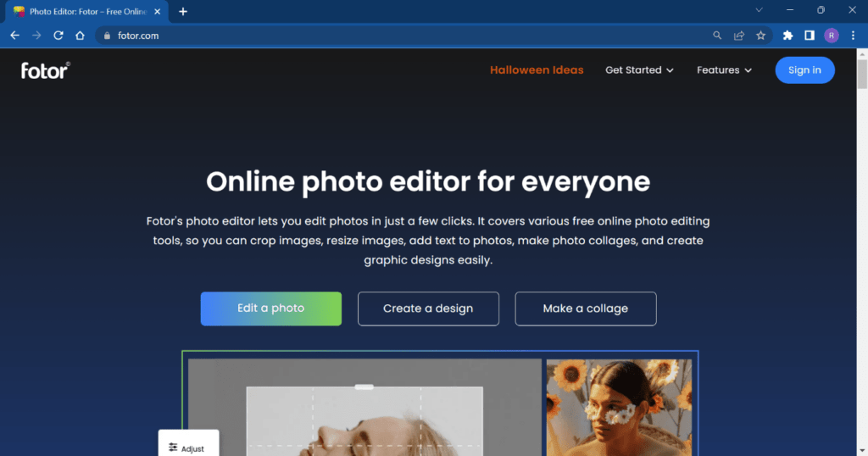The width and height of the screenshot is (868, 456).
Task: Click the Sign in button
Action: point(804,70)
